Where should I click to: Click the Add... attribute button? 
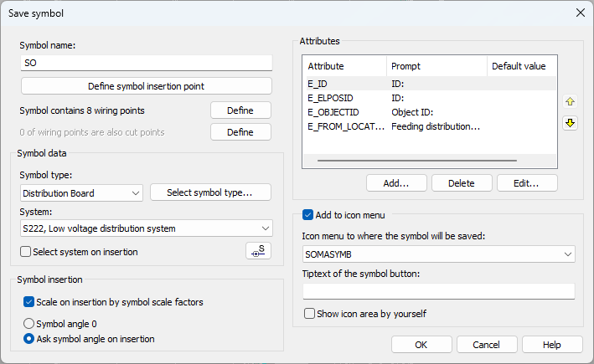[396, 183]
